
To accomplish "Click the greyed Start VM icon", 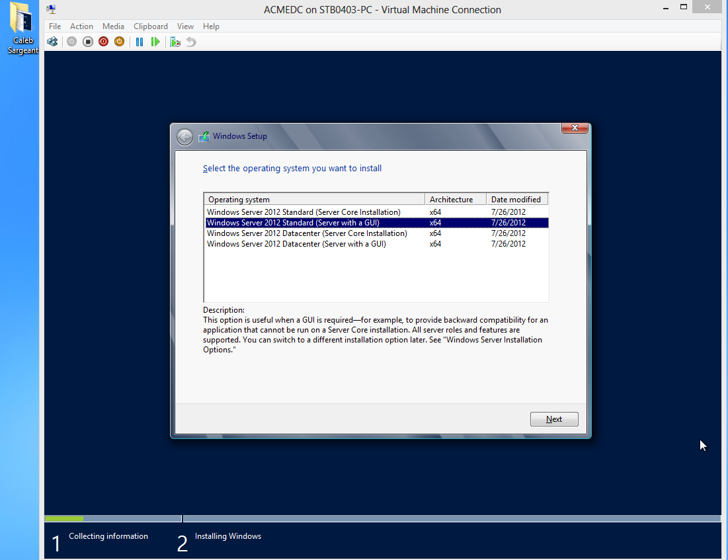I will tap(71, 42).
